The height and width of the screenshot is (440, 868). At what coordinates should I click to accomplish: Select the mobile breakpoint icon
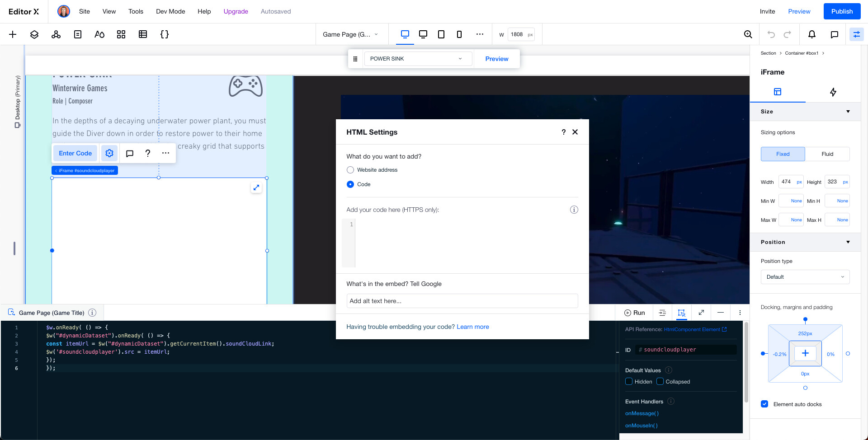pos(459,34)
